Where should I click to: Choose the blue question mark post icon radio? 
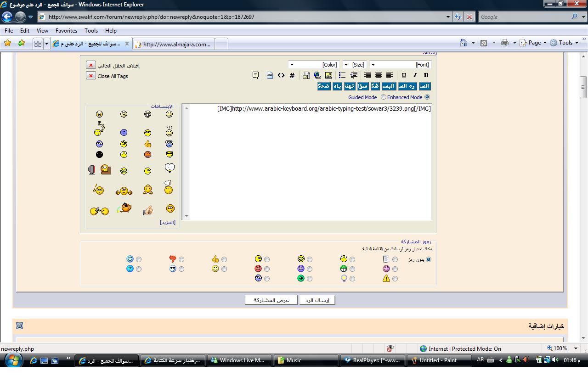[139, 269]
